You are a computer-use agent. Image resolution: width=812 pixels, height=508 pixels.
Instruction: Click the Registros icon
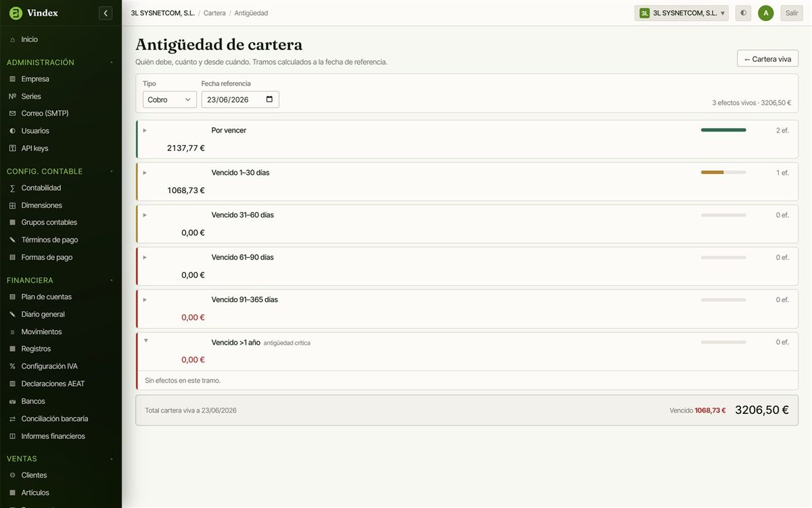coord(12,350)
